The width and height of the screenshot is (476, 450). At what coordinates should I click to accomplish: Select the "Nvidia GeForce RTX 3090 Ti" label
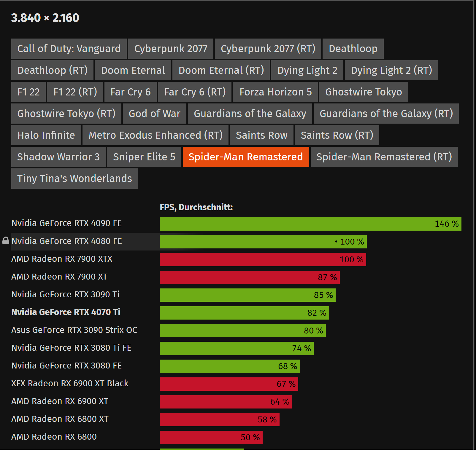pyautogui.click(x=65, y=294)
